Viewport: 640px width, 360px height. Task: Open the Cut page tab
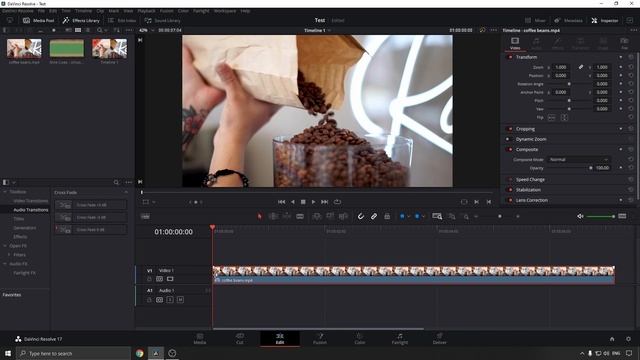240,339
